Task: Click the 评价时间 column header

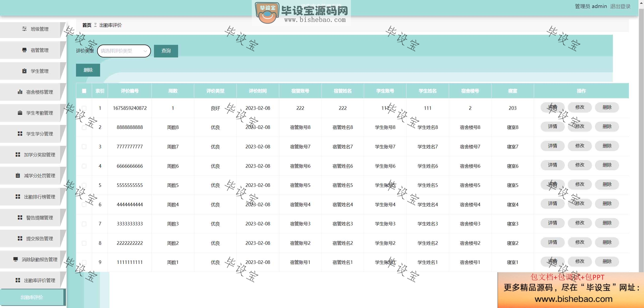Action: click(258, 91)
